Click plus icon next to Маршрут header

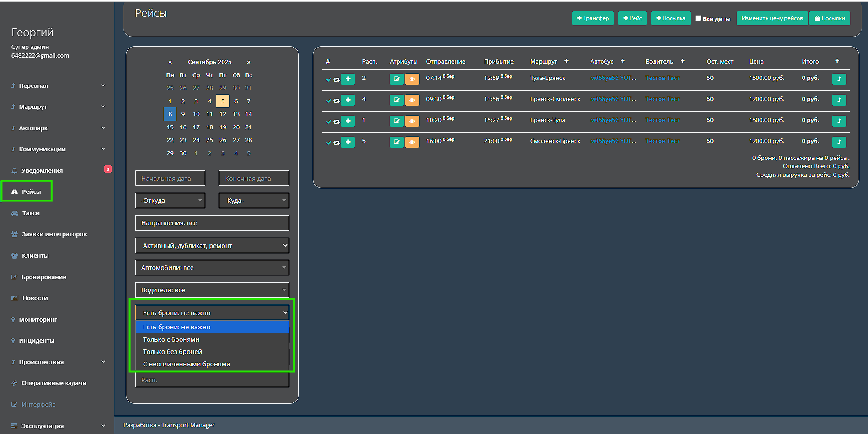tap(566, 61)
